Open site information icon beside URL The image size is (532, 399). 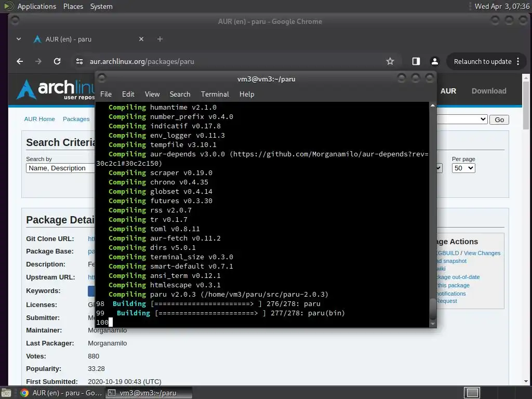coord(79,61)
